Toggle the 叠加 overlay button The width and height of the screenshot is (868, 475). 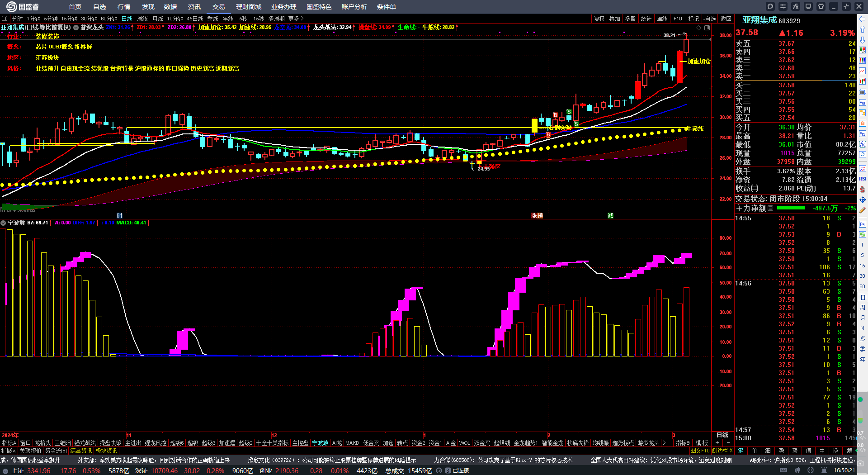click(615, 19)
